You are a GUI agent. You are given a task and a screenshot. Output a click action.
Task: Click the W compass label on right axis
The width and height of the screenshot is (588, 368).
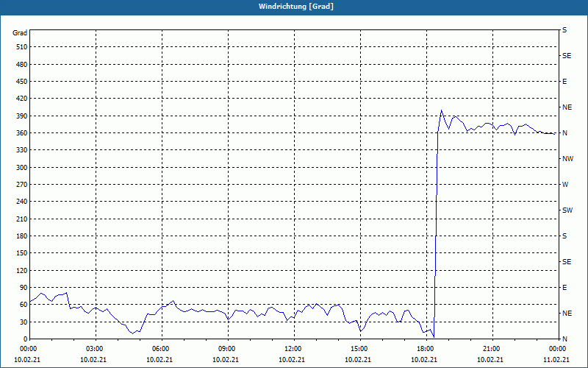[x=565, y=185]
